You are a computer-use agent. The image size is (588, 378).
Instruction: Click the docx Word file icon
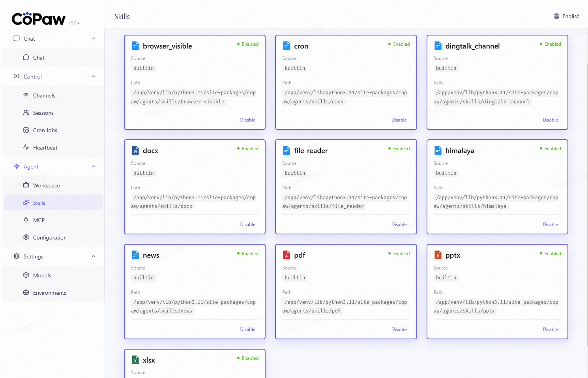click(x=135, y=151)
